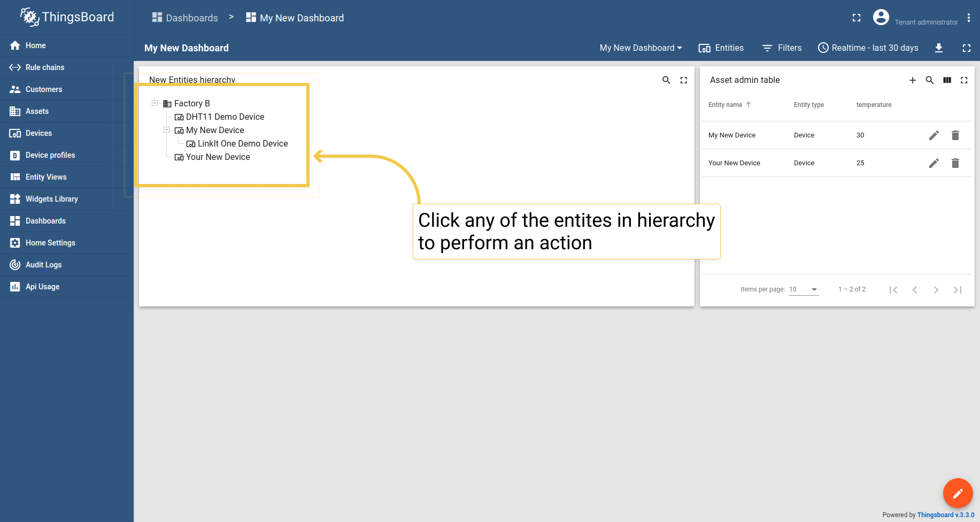Delete My New Device row
The width and height of the screenshot is (980, 522).
click(955, 135)
